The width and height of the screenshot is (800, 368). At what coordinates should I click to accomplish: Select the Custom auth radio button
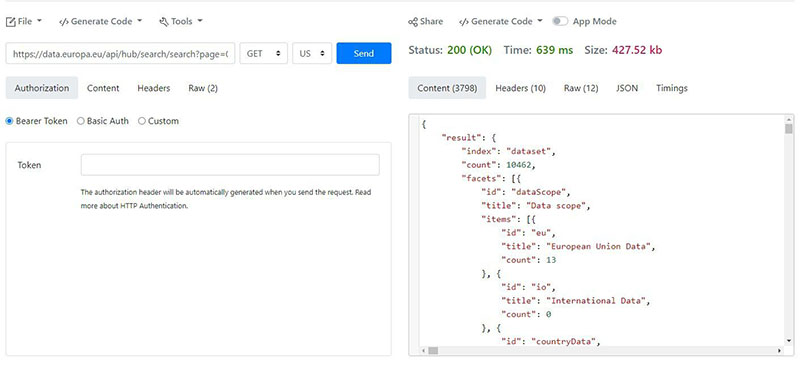coord(142,121)
